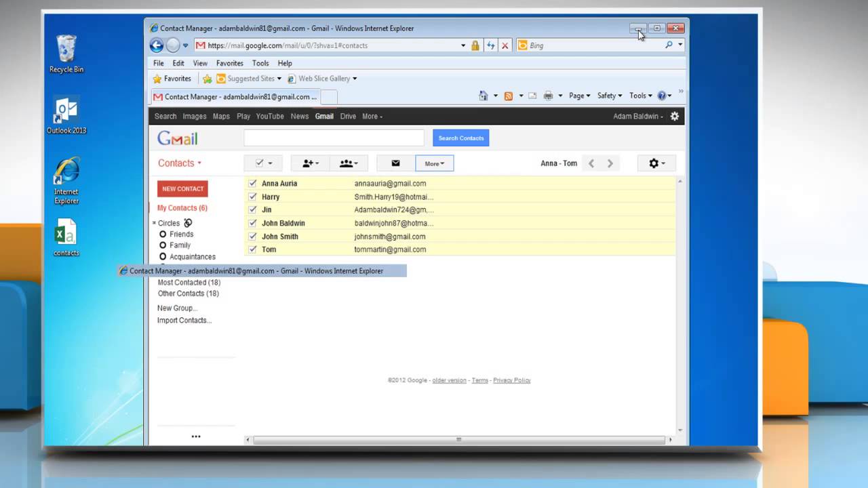Open the Edit menu
The width and height of the screenshot is (868, 488).
click(x=178, y=63)
